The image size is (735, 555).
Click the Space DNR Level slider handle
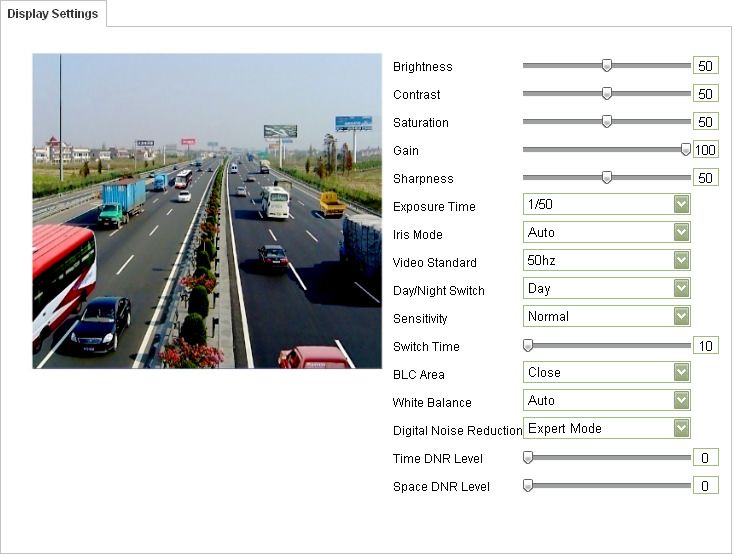pos(528,486)
